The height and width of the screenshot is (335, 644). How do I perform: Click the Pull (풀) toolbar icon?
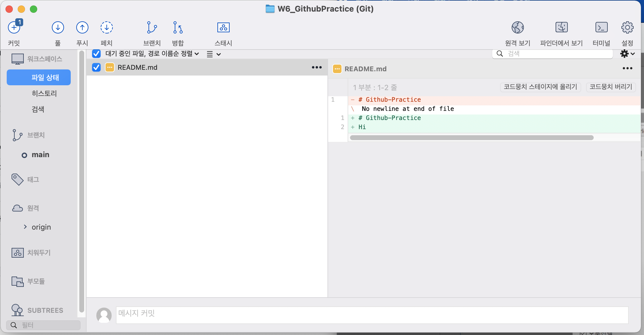(x=58, y=28)
